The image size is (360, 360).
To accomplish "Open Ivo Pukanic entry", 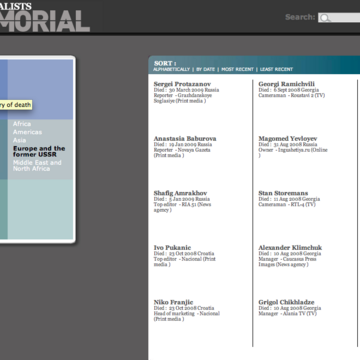I will tap(172, 248).
